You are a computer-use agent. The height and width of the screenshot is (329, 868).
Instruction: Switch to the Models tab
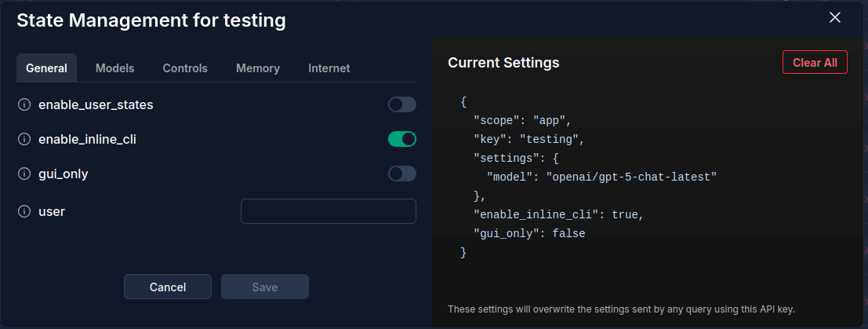pos(114,68)
